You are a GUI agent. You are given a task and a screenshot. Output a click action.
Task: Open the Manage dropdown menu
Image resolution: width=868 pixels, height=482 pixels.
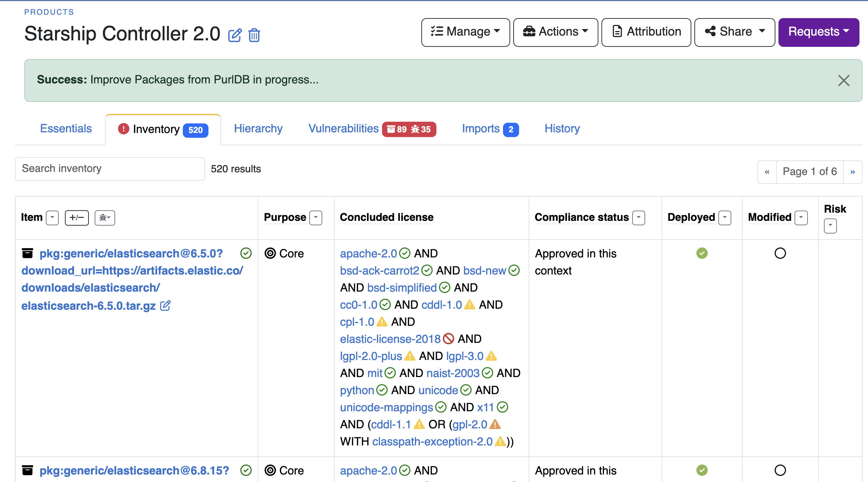click(x=465, y=32)
